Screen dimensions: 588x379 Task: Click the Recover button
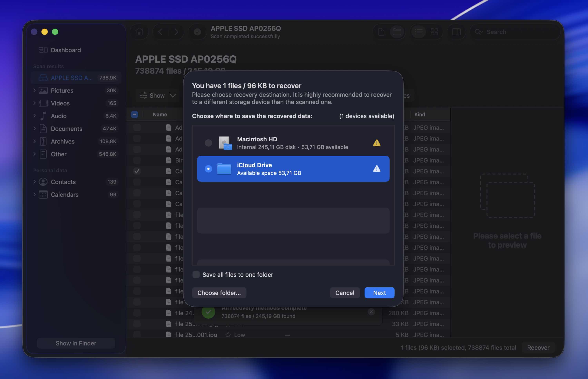[x=538, y=347]
